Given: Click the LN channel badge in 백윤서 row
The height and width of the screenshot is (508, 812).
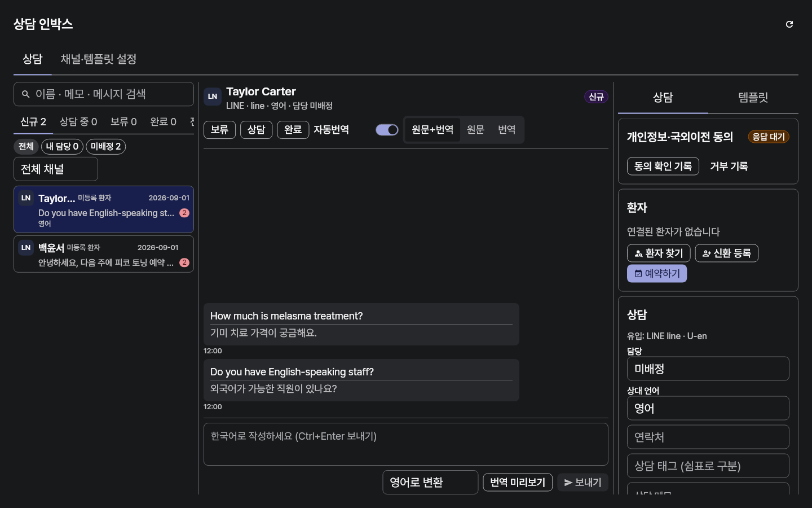Looking at the screenshot, I should pyautogui.click(x=26, y=248).
